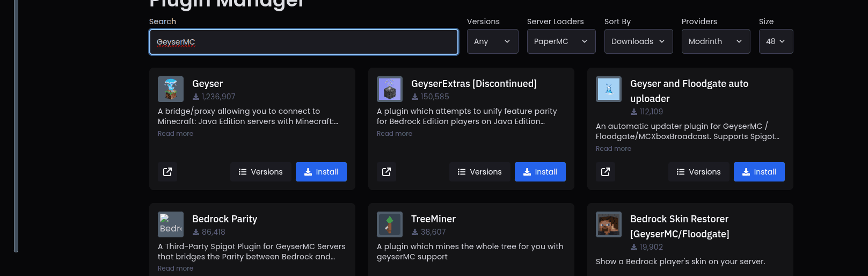Read more about Geyser and Floodgate auto uploader
The height and width of the screenshot is (276, 868).
click(614, 149)
